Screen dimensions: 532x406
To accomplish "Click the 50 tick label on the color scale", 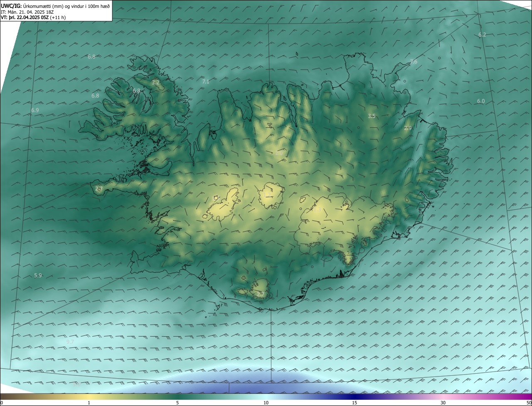I will tap(529, 403).
